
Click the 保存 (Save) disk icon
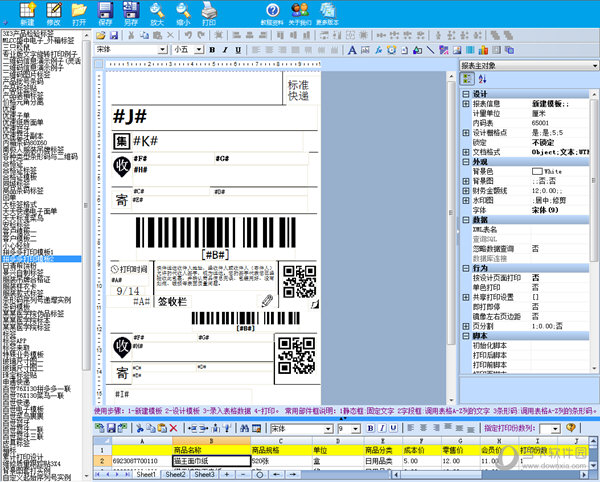click(105, 12)
